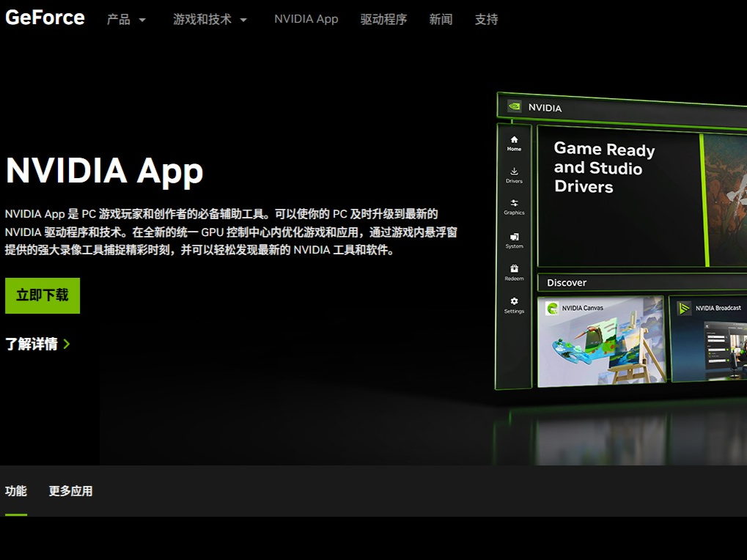Viewport: 747px width, 560px height.
Task: Click the Home icon in app sidebar
Action: [514, 140]
